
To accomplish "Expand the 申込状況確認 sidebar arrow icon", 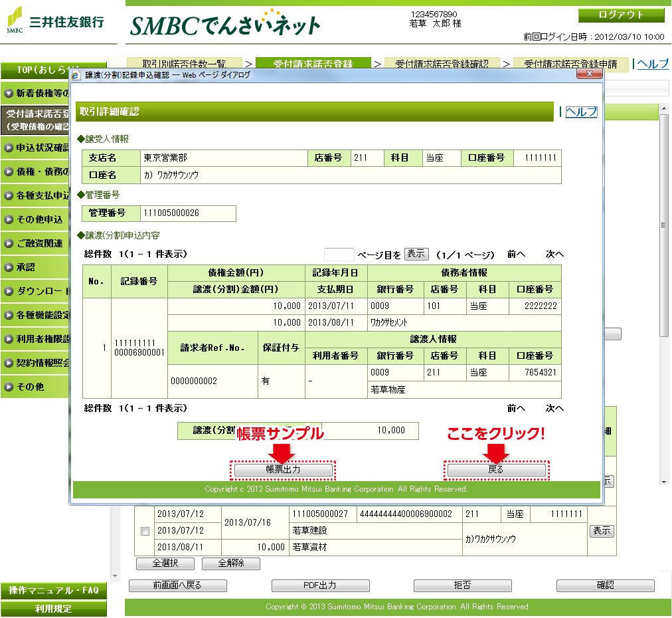I will pos(9,148).
